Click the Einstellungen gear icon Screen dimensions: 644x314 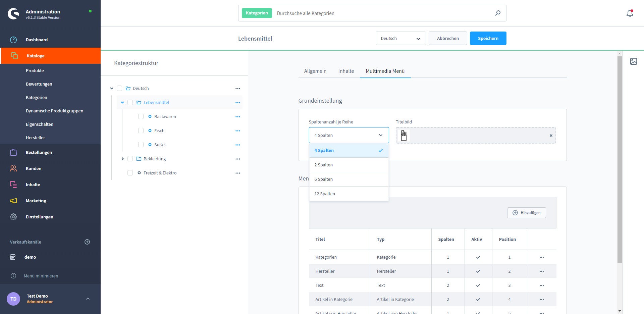tap(13, 217)
